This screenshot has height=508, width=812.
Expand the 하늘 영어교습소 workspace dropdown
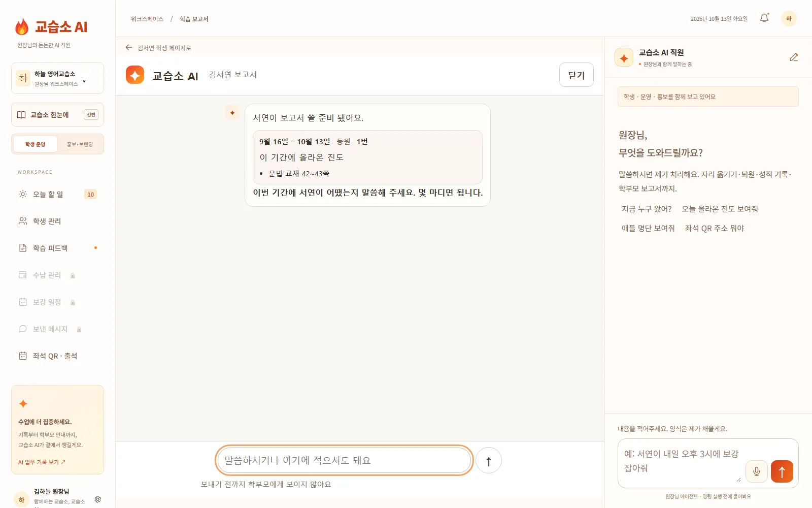point(57,78)
